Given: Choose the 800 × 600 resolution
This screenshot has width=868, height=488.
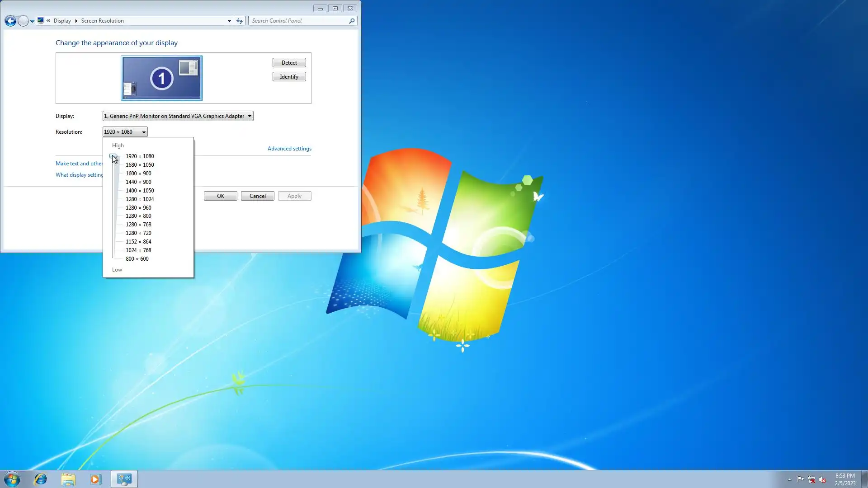Looking at the screenshot, I should tap(137, 259).
